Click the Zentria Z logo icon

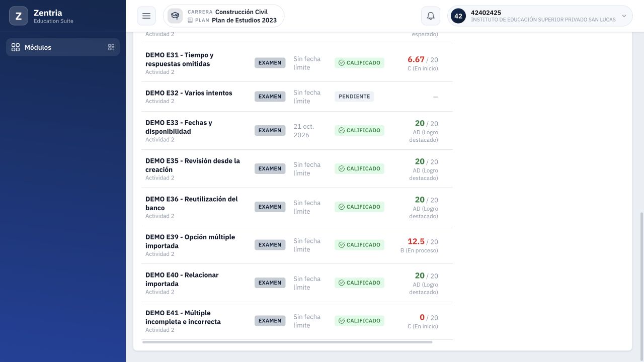click(19, 16)
